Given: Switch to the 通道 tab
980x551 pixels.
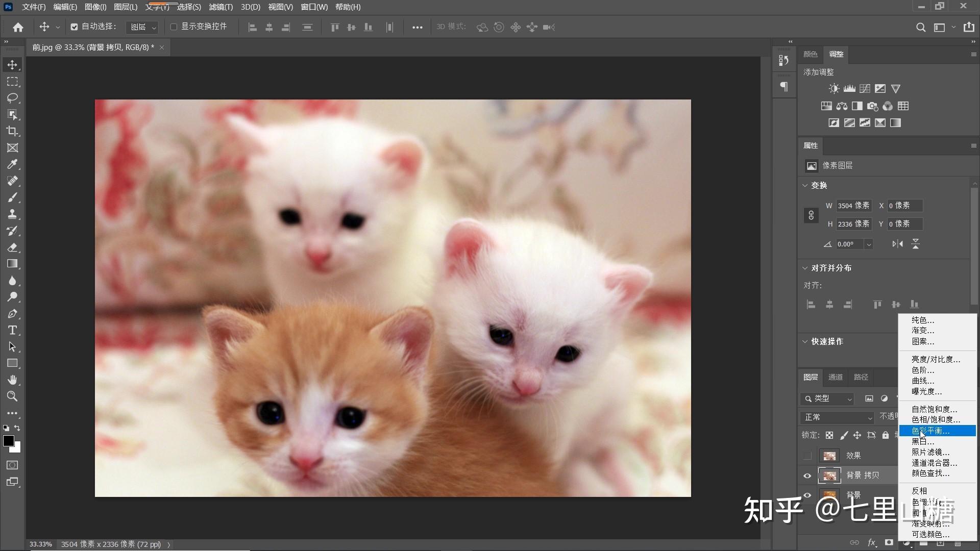Looking at the screenshot, I should click(x=836, y=377).
